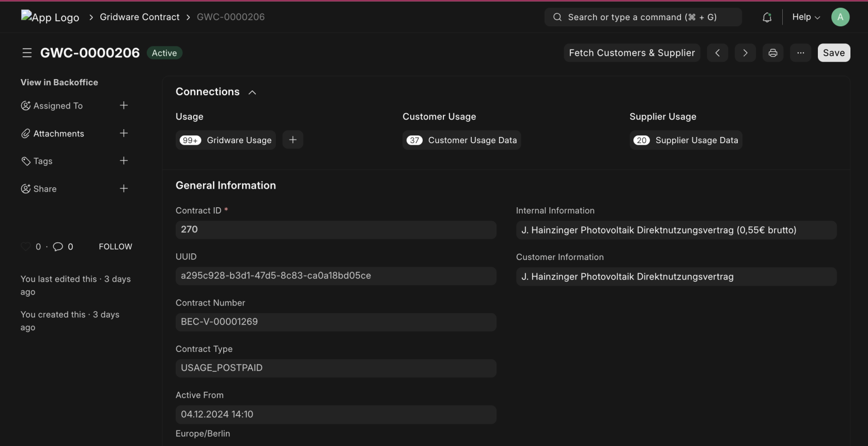Image resolution: width=868 pixels, height=446 pixels.
Task: Open the notifications bell
Action: tap(767, 17)
